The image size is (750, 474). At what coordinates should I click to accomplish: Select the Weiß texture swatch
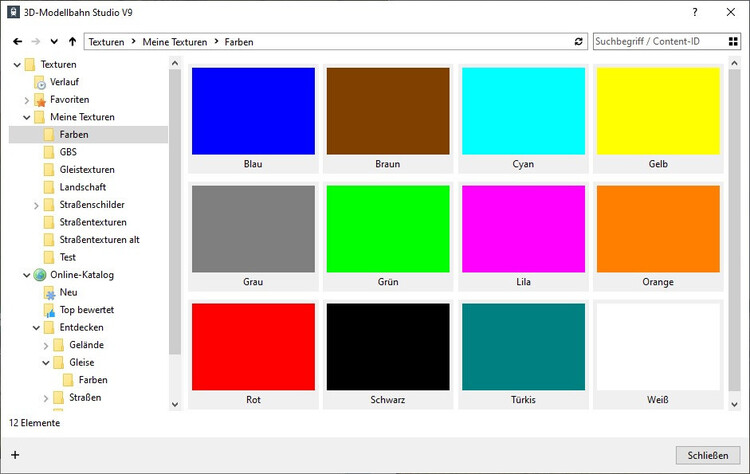click(x=658, y=347)
